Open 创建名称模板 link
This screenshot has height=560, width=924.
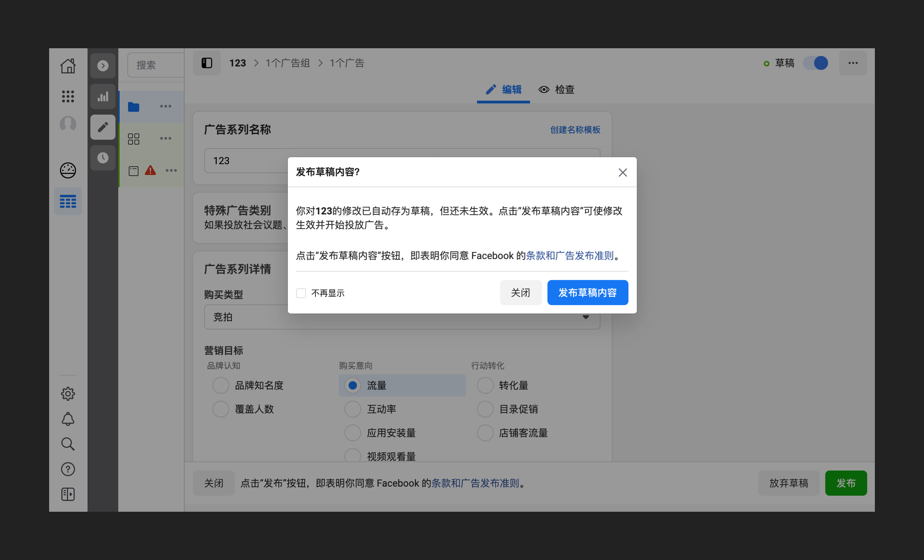point(575,130)
